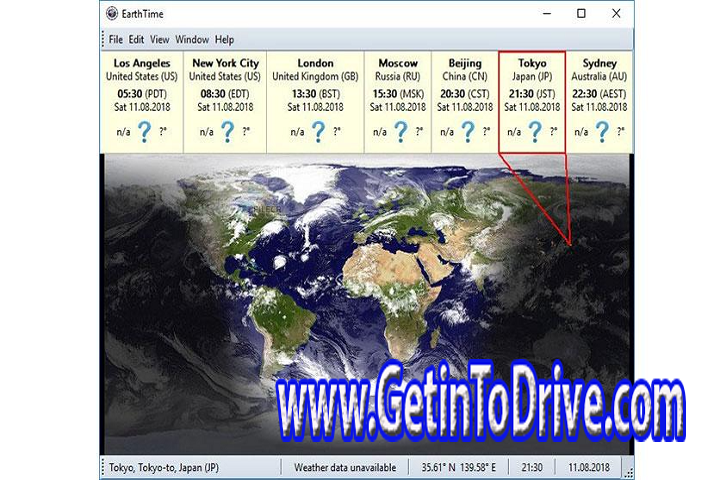This screenshot has height=480, width=720.
Task: Click Japan (JP) country label
Action: [532, 76]
